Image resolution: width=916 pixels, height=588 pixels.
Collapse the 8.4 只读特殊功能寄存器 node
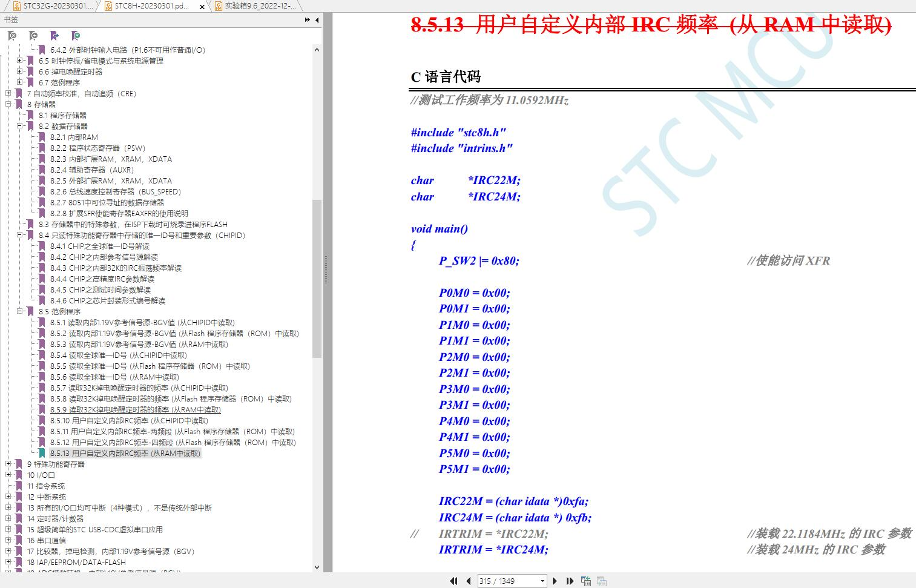tap(20, 235)
